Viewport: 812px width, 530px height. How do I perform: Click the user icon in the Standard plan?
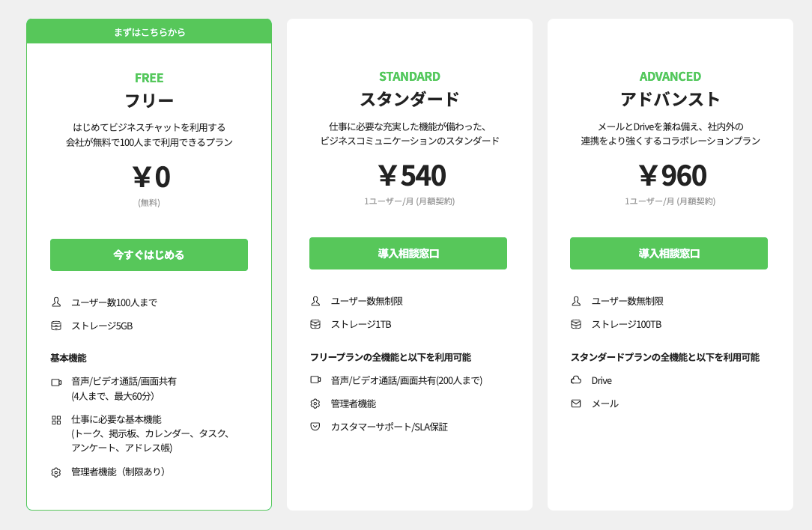314,301
